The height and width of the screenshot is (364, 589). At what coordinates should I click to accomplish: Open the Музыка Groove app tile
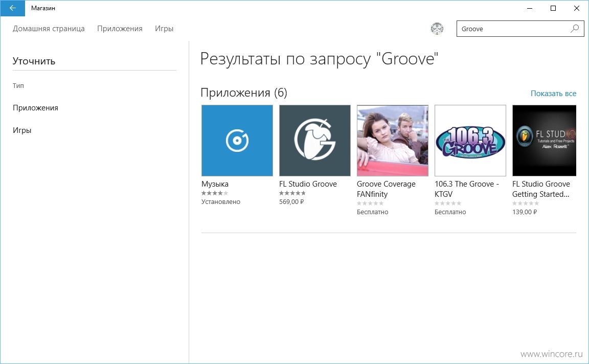click(x=237, y=141)
